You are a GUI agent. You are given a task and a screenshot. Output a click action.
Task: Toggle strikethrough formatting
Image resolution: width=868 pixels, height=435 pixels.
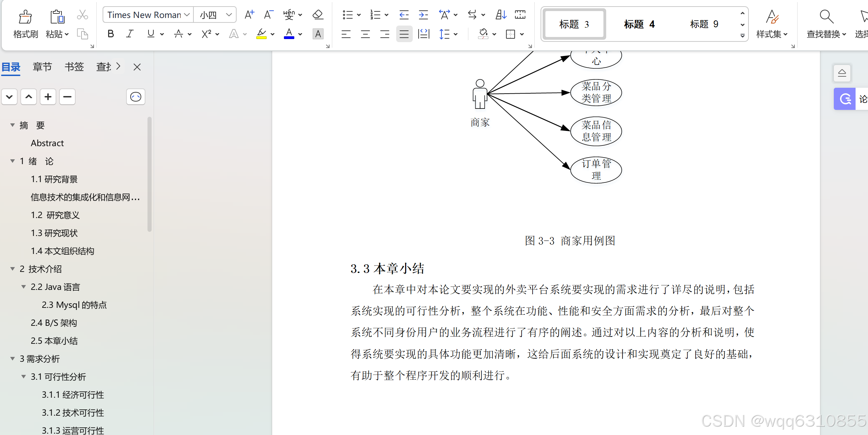178,34
